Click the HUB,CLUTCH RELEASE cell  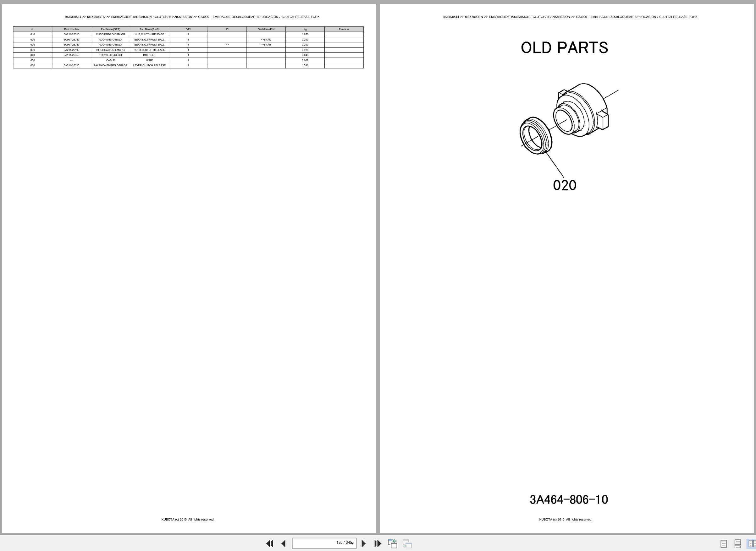coord(149,34)
